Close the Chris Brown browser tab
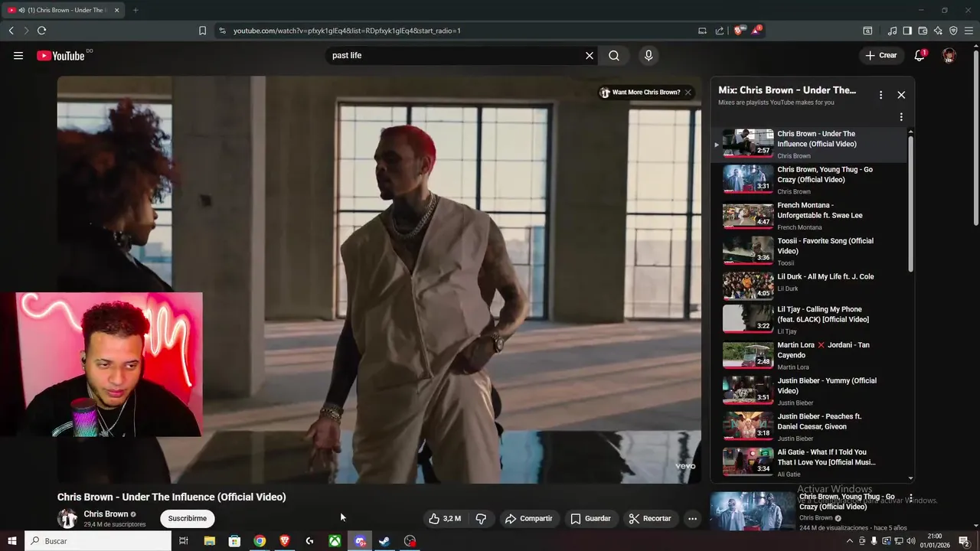 pyautogui.click(x=117, y=10)
